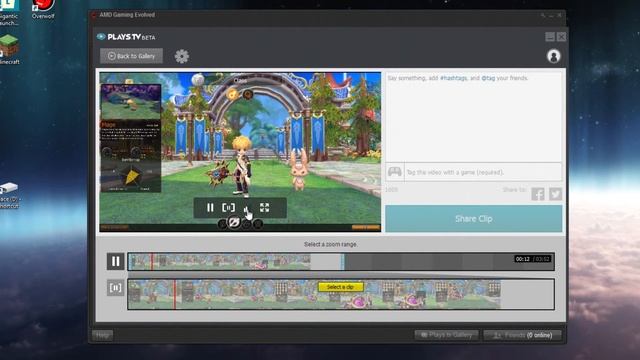
Task: Open settings via the gear icon
Action: point(182,56)
